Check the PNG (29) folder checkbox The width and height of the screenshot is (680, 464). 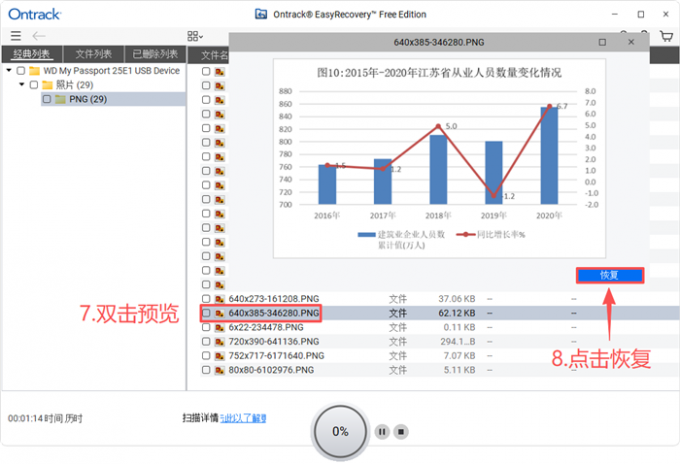pos(47,99)
